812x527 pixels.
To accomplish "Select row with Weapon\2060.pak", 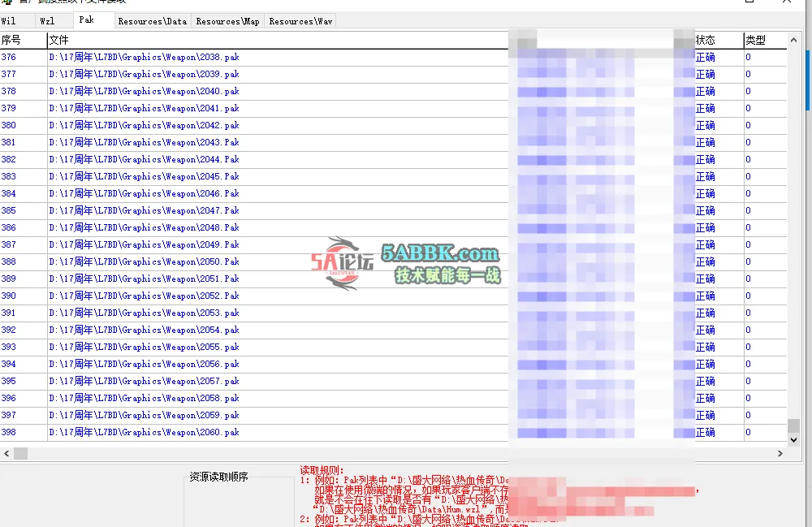I will click(x=394, y=432).
